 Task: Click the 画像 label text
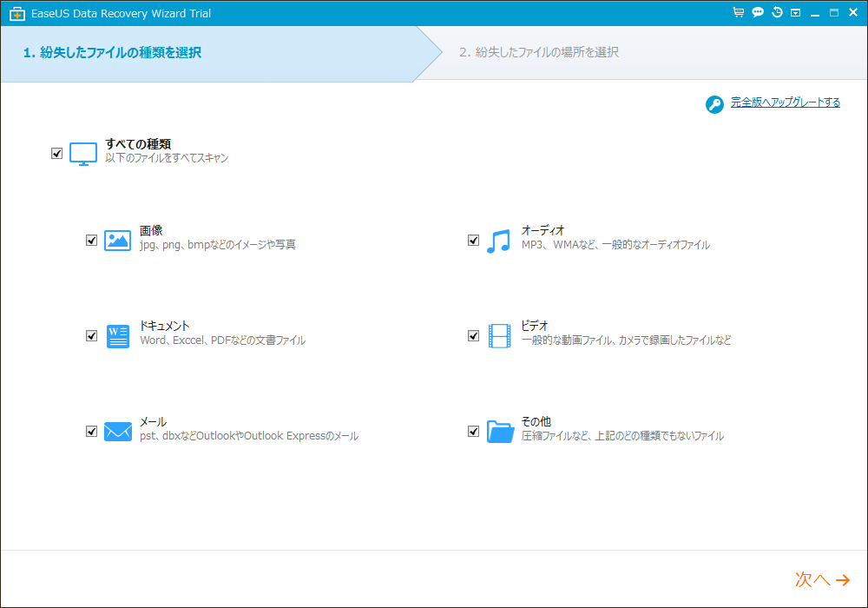(150, 230)
